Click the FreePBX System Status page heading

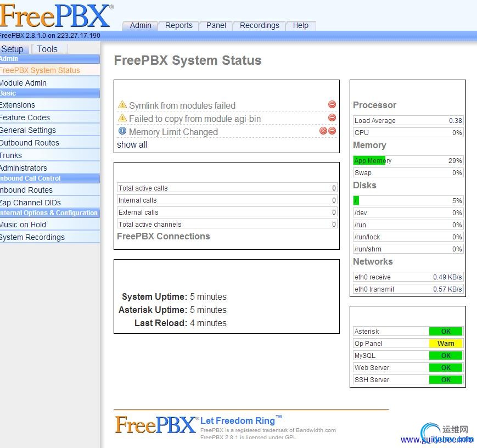(188, 60)
